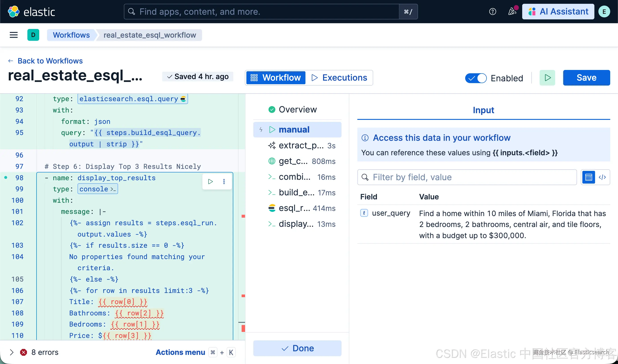Open the hamburger navigation menu
Screen dimensions: 618x364
(x=14, y=35)
